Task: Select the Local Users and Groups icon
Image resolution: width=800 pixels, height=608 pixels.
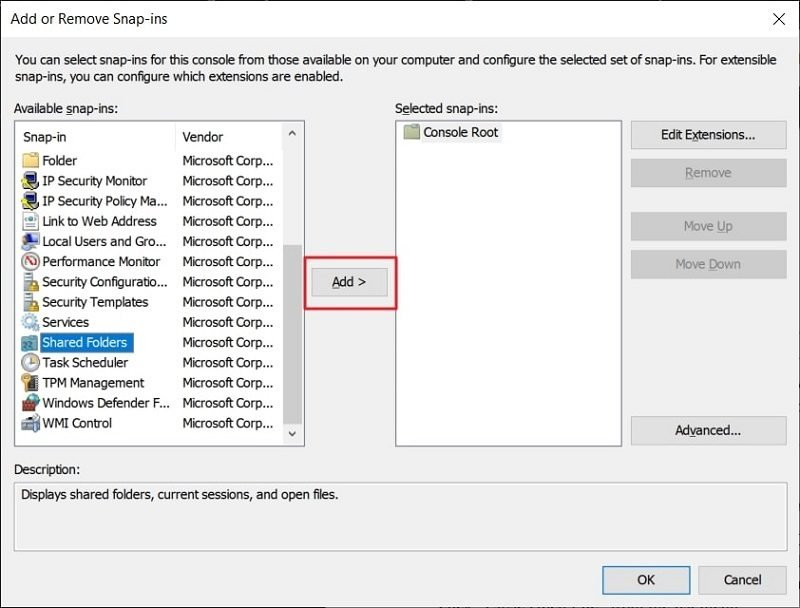Action: tap(30, 241)
